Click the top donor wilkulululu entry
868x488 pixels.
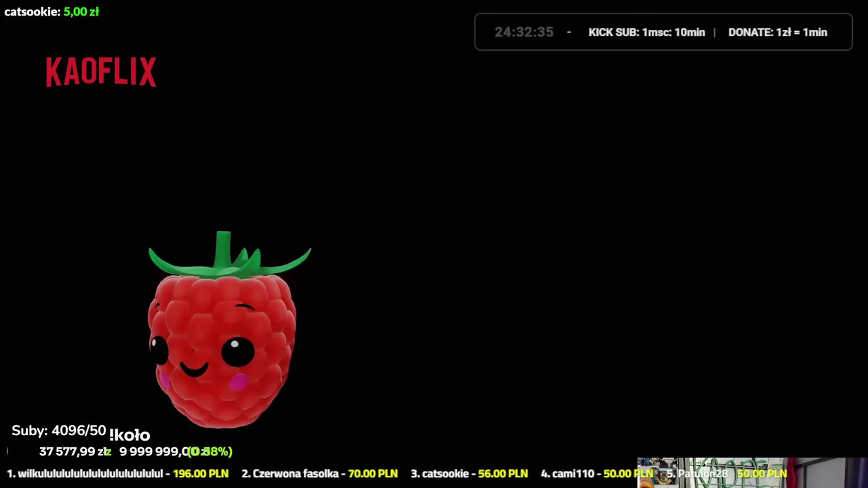[117, 474]
